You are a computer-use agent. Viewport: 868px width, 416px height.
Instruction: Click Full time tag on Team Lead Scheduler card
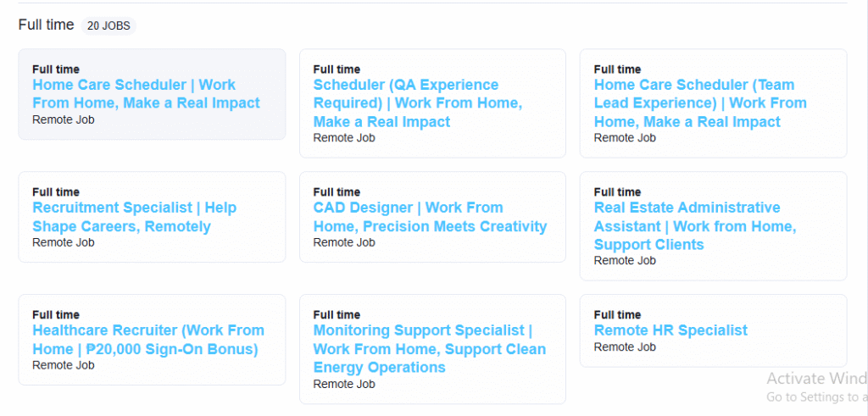(617, 69)
